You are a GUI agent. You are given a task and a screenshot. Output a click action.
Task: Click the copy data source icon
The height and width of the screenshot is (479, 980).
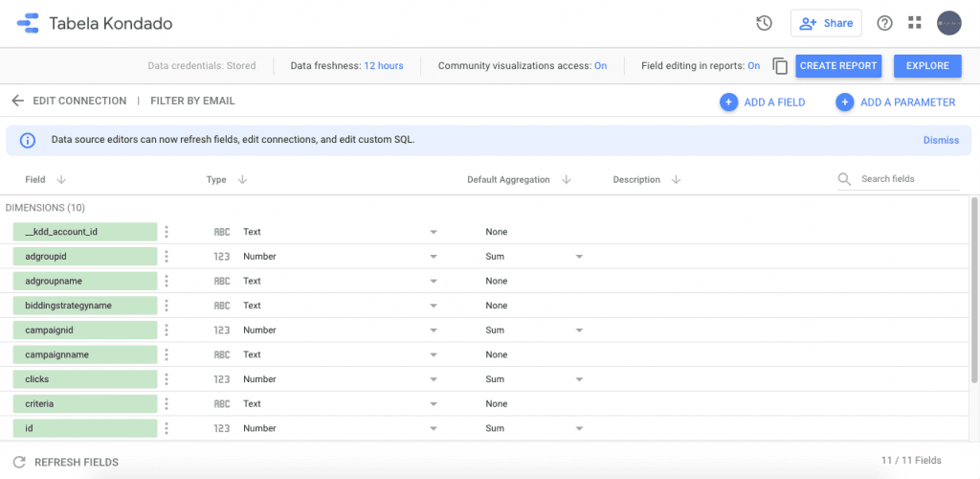click(x=780, y=66)
